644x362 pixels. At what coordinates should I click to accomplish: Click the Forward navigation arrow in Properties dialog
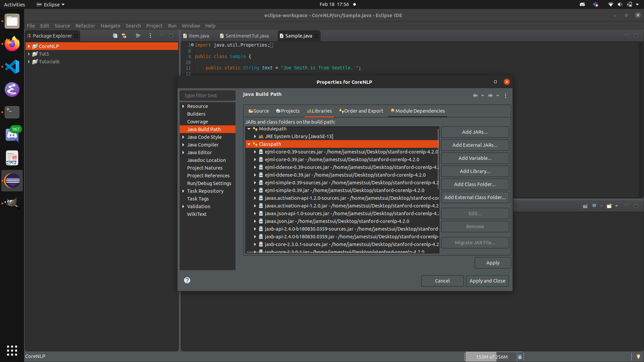pos(490,96)
